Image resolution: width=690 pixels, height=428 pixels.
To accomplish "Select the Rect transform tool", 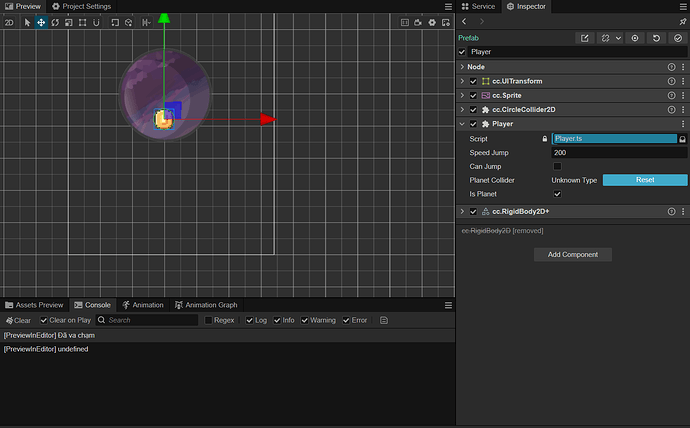I will click(x=82, y=22).
